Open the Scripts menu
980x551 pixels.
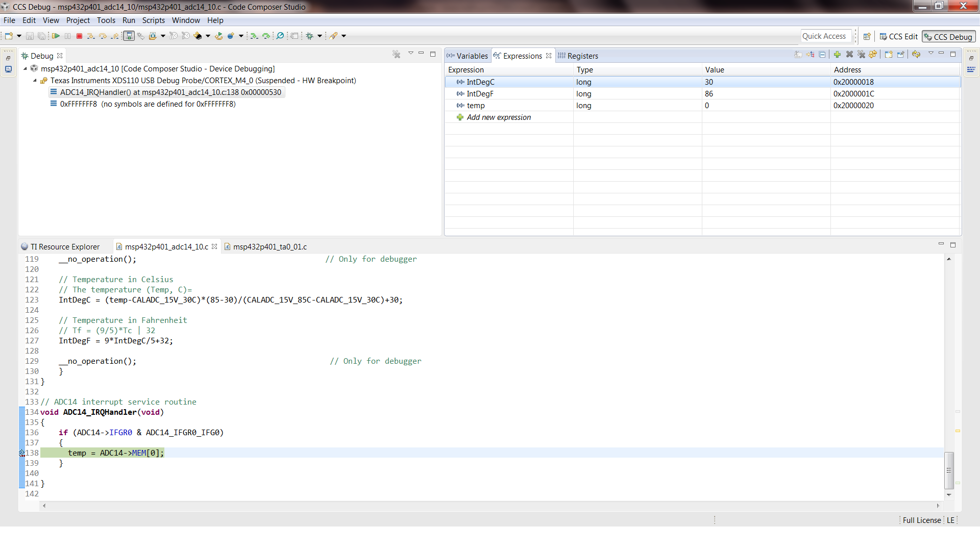[153, 20]
